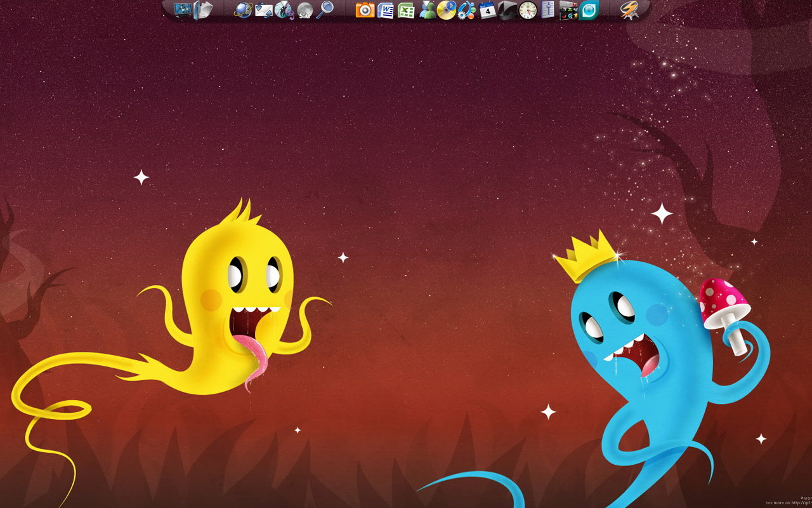The width and height of the screenshot is (812, 508).
Task: Open the analog clock icon
Action: [x=528, y=10]
